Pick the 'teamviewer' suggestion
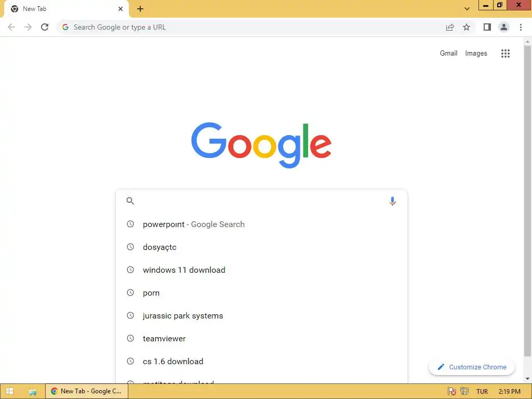This screenshot has width=532, height=399. click(x=261, y=339)
